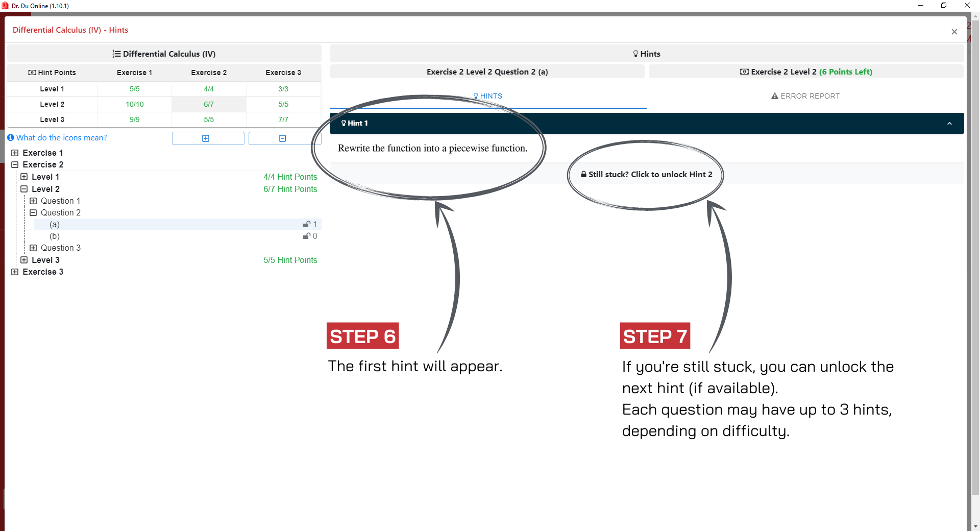Click money icon beside 6 Points Left
The image size is (980, 531).
tap(744, 72)
